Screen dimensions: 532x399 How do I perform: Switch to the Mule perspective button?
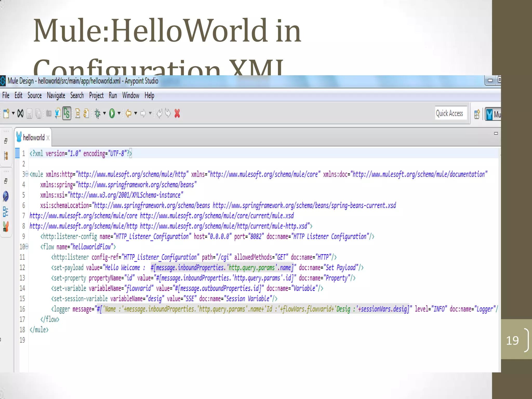point(493,114)
